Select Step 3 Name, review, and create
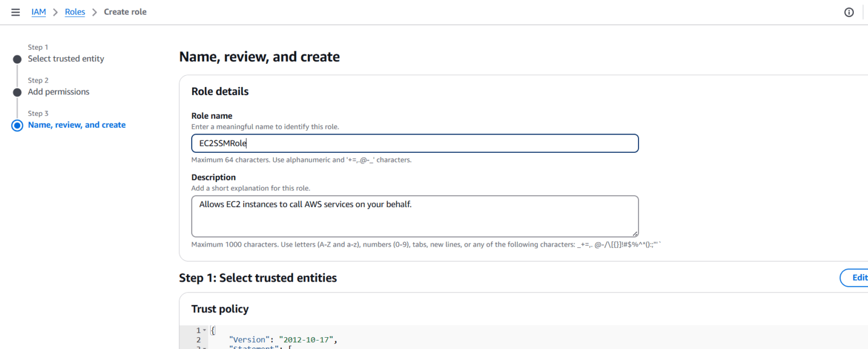 coord(77,125)
